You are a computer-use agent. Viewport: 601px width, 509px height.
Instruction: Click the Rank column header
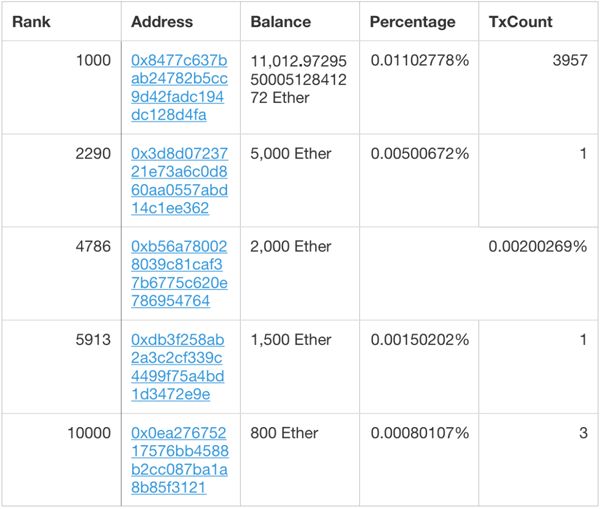pyautogui.click(x=31, y=22)
